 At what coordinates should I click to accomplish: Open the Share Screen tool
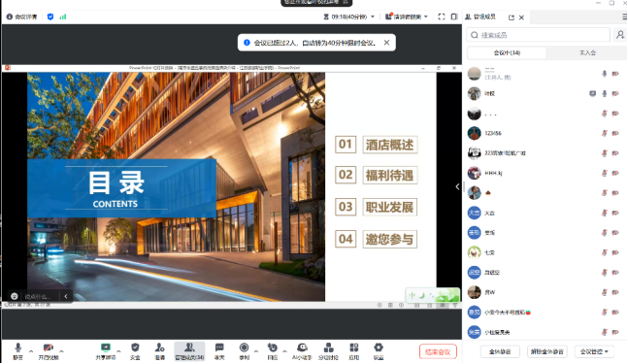106,351
